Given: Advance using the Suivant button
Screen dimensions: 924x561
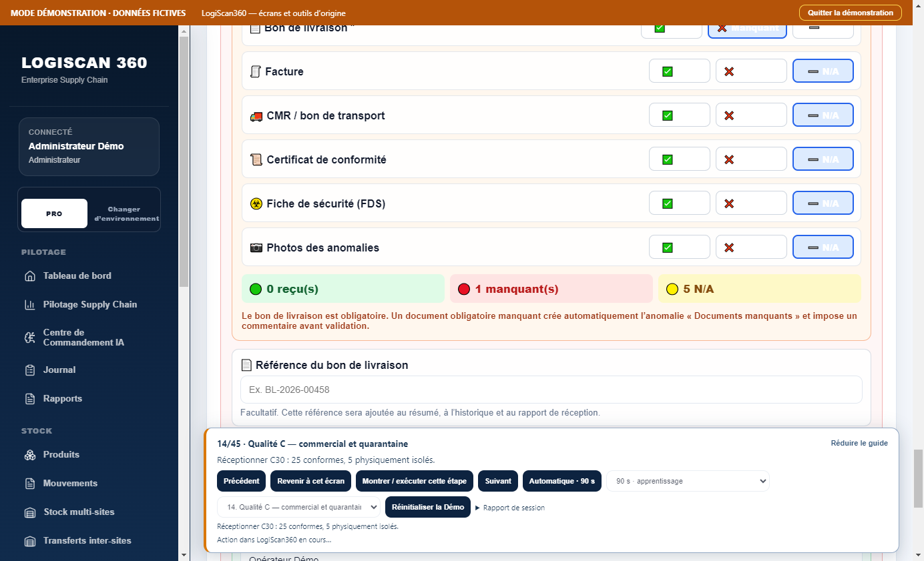Looking at the screenshot, I should (498, 481).
